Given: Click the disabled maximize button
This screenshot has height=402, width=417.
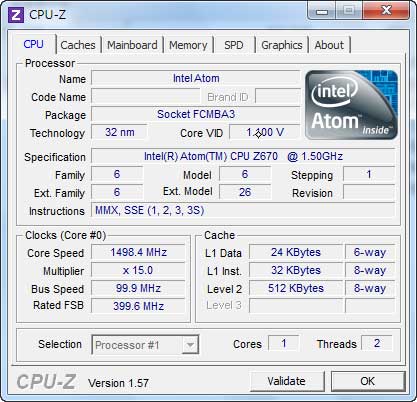Looking at the screenshot, I should 349,11.
